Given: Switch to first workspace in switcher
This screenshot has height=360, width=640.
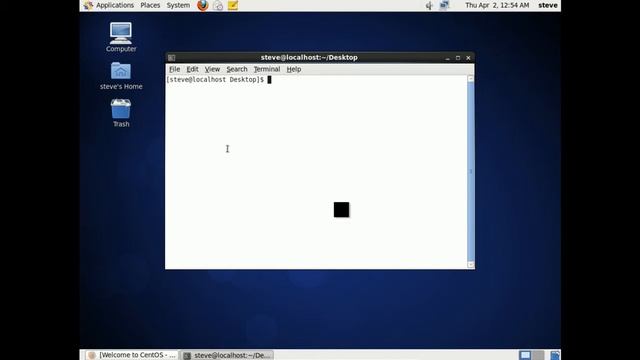Looking at the screenshot, I should pos(525,355).
